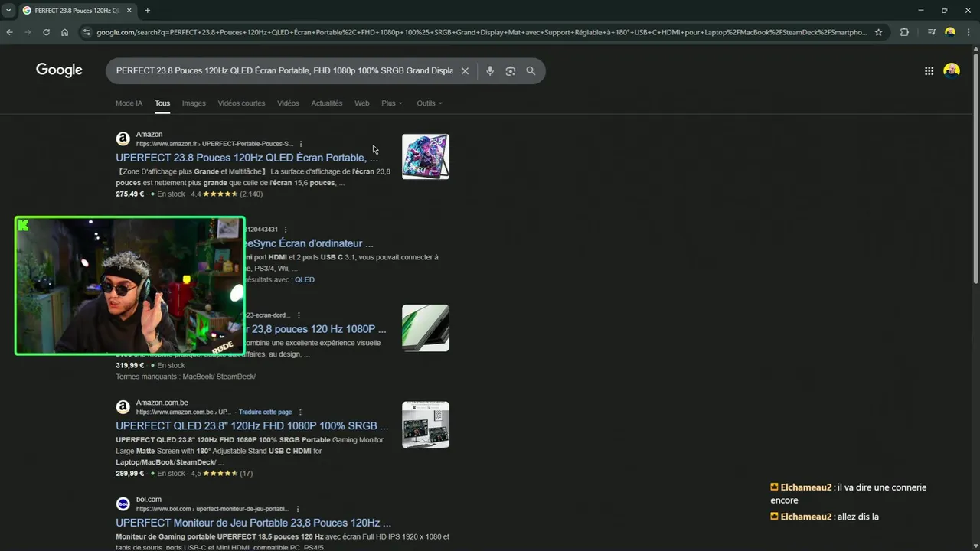Click inside the Google search input field

284,71
